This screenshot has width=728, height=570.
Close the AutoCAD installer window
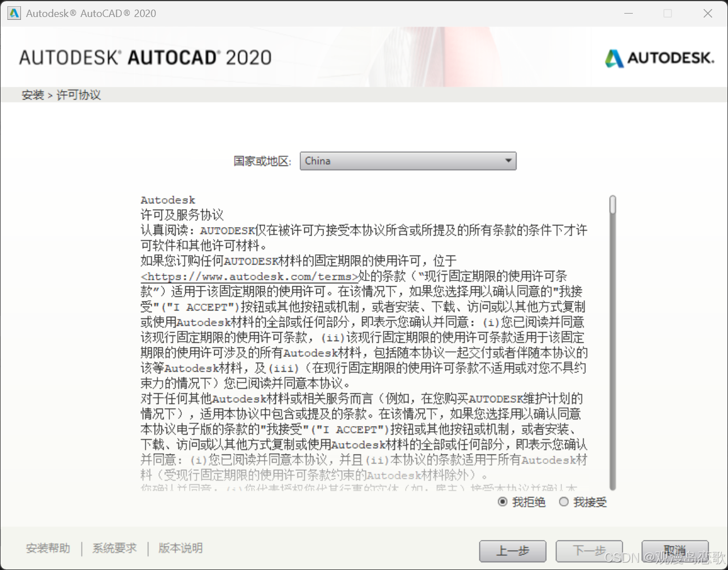click(x=708, y=13)
